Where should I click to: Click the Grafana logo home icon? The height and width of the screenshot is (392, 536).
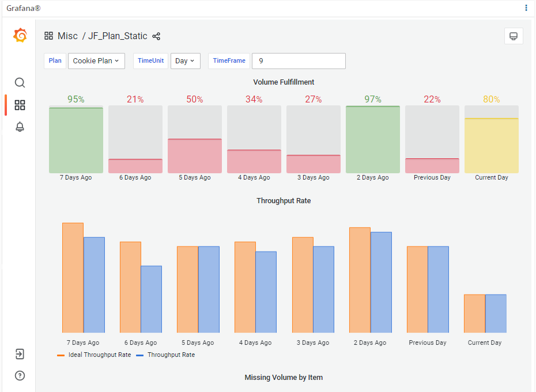pos(20,36)
